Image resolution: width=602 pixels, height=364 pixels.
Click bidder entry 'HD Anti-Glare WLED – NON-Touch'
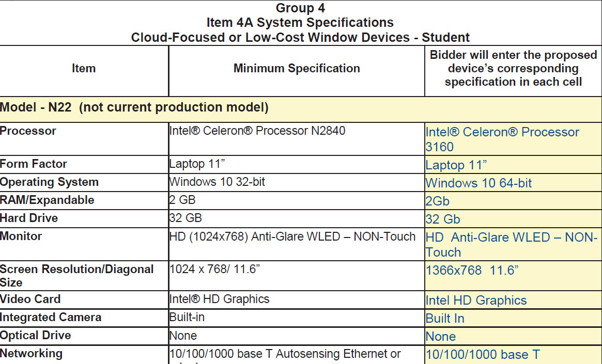click(512, 245)
